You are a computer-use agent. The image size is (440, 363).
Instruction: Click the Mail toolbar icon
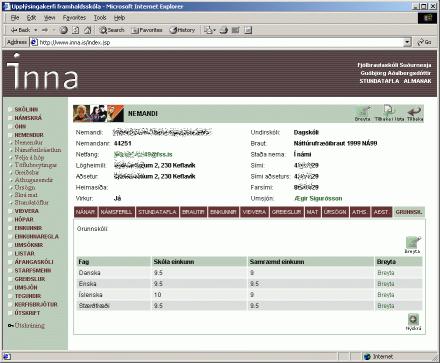click(x=210, y=30)
